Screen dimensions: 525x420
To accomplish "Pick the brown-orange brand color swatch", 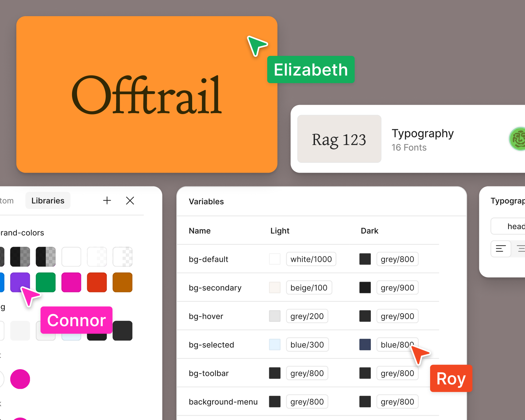I will tap(123, 282).
